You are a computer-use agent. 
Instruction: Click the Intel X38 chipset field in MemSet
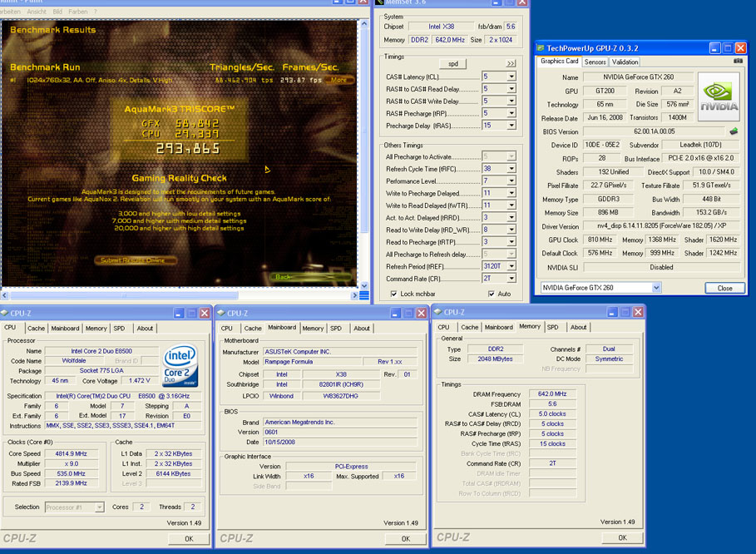(x=441, y=27)
